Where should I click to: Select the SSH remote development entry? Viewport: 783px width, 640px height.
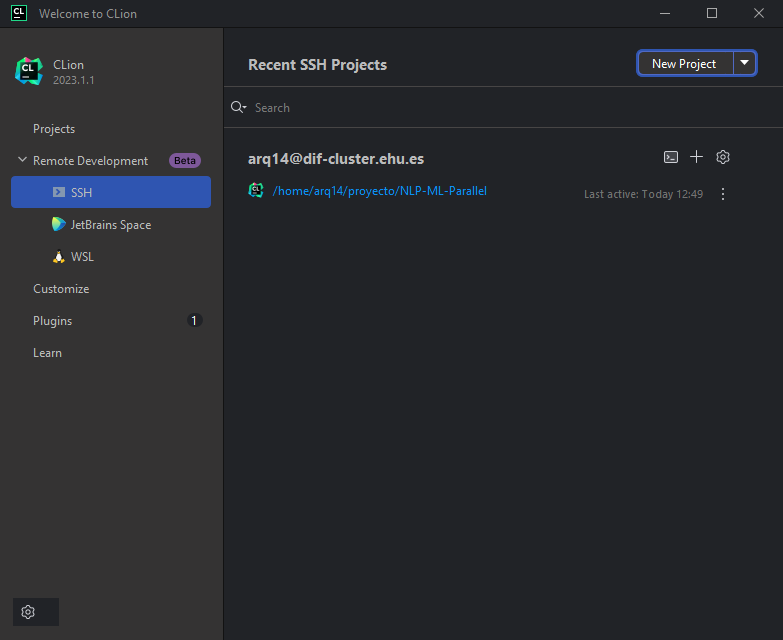111,192
